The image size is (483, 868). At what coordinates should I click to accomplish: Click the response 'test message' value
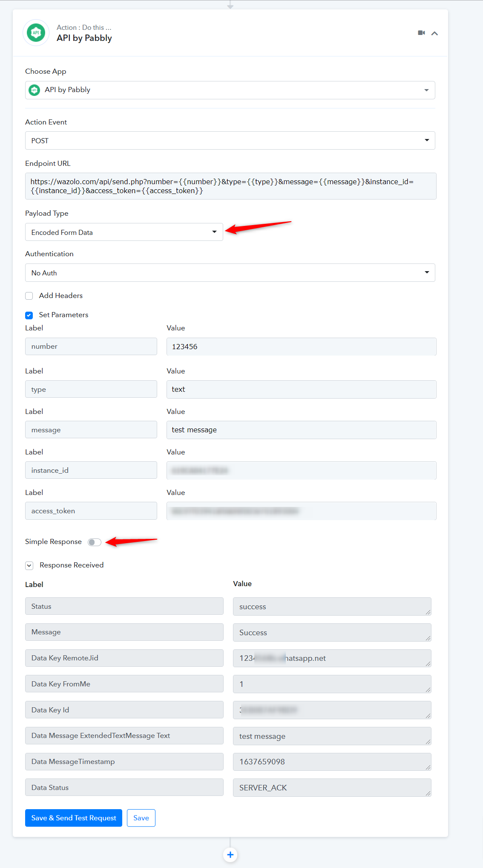click(332, 736)
